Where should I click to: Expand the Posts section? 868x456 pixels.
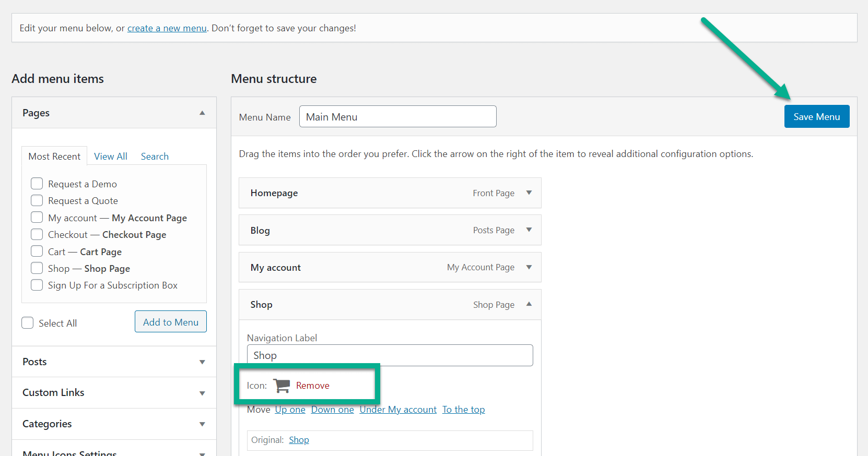click(x=202, y=362)
